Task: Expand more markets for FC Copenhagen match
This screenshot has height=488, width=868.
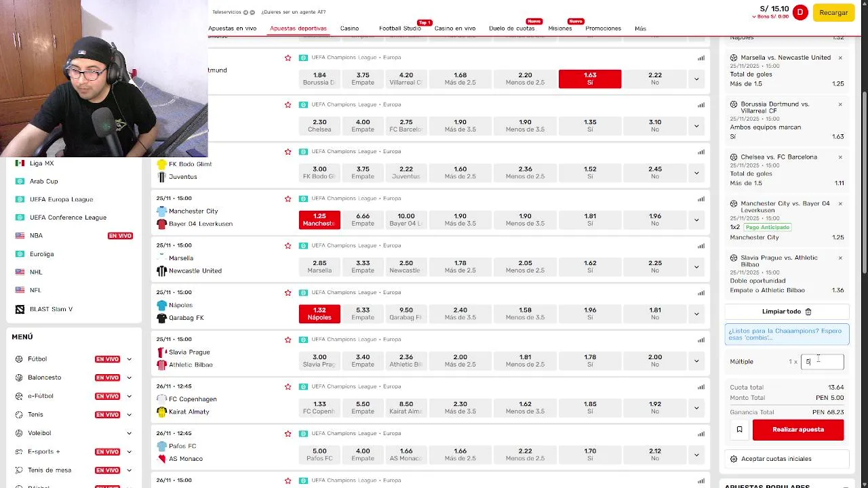Action: pos(696,407)
